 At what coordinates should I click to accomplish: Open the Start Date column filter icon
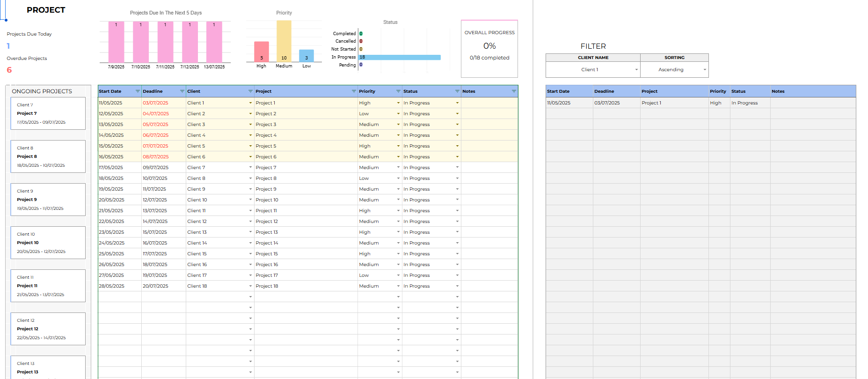pos(138,91)
